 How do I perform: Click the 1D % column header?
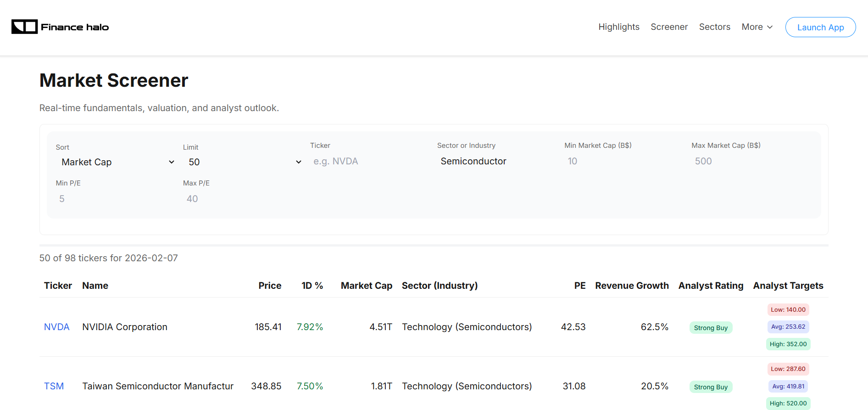coord(312,286)
